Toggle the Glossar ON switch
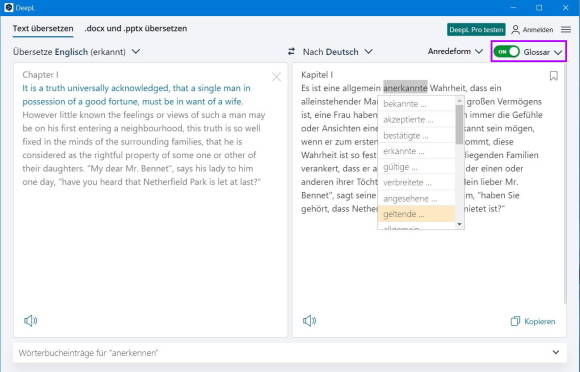The height and width of the screenshot is (372, 580). tap(506, 52)
